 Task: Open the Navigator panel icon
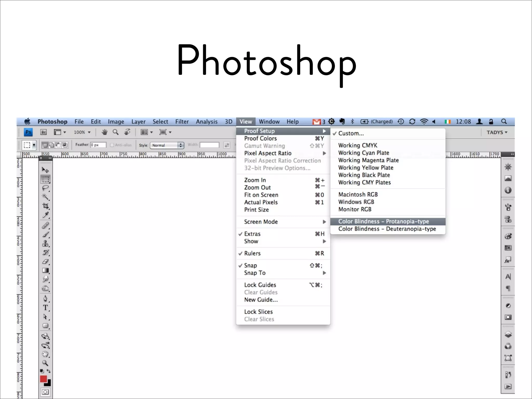click(508, 167)
